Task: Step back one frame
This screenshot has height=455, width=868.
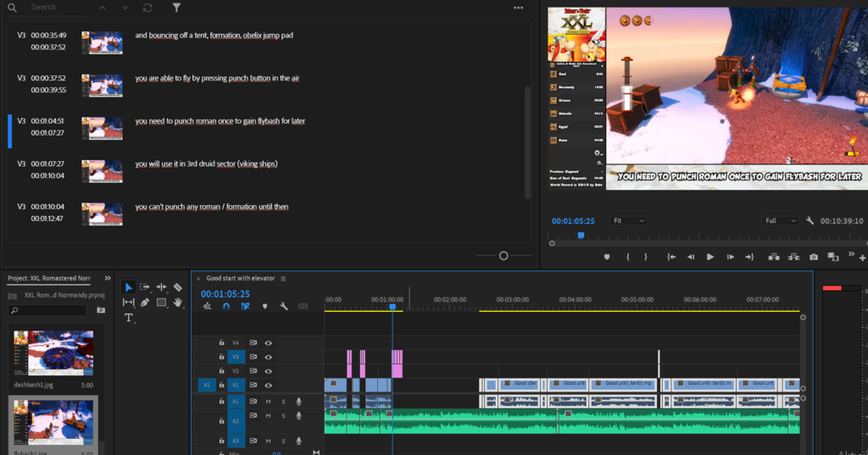Action: [x=691, y=257]
